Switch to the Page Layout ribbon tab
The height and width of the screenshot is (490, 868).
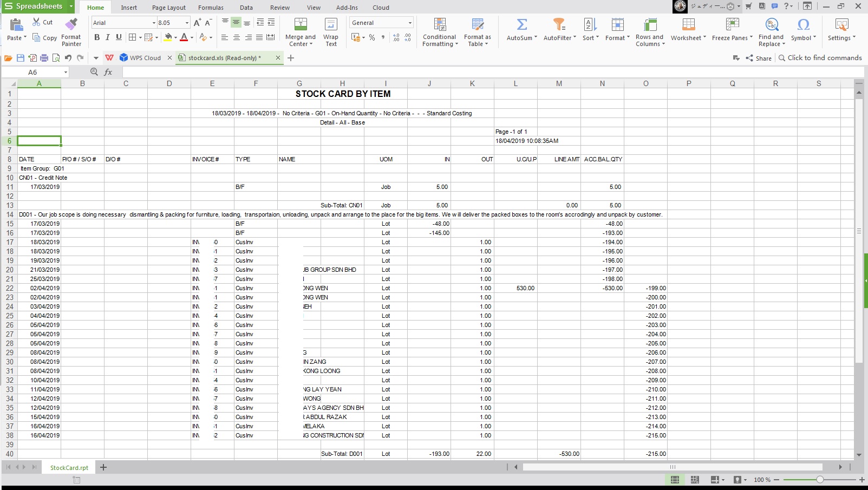pos(168,8)
